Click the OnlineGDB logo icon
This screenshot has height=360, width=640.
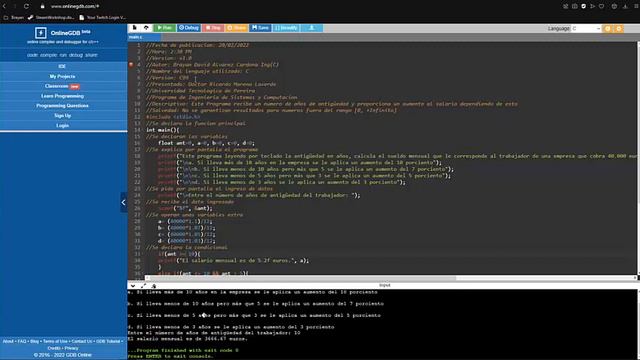click(40, 33)
